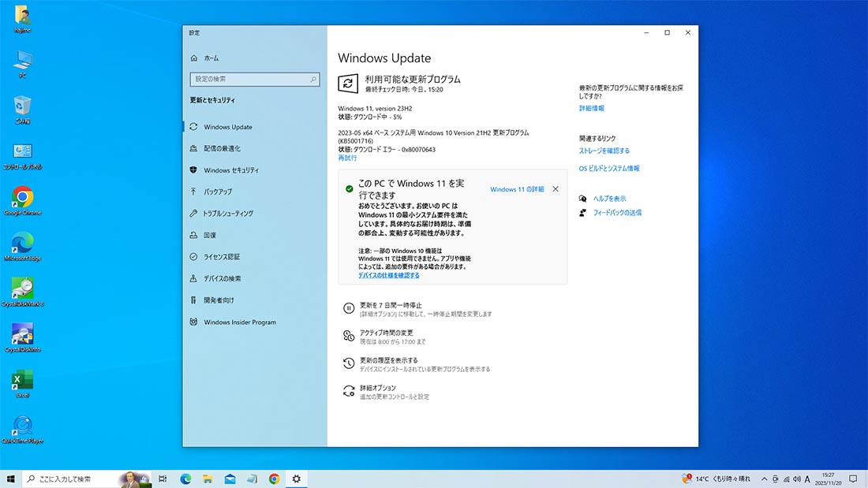Viewport: 868px width, 488px height.
Task: Click the settings search box
Action: tap(254, 80)
